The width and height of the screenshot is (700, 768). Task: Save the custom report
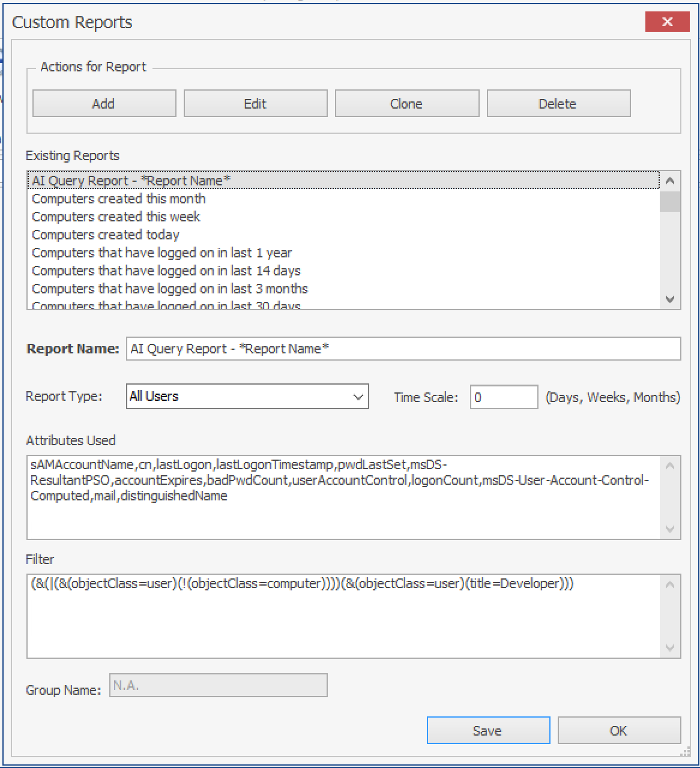[487, 731]
